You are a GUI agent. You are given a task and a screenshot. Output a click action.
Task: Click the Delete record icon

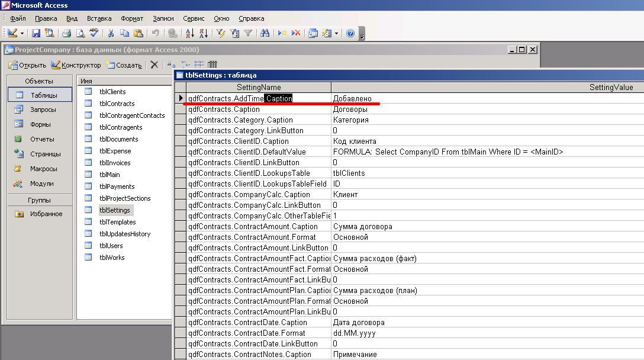click(296, 34)
